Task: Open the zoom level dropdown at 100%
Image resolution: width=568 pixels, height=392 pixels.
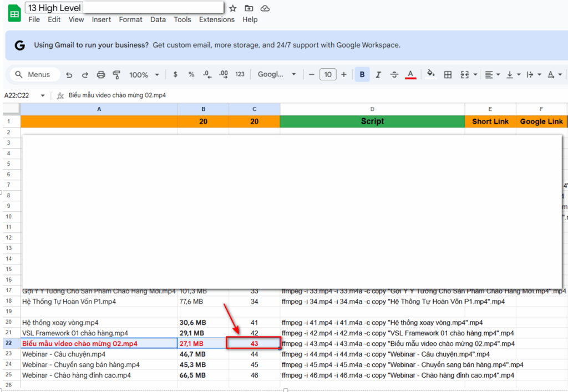Action: tap(144, 74)
